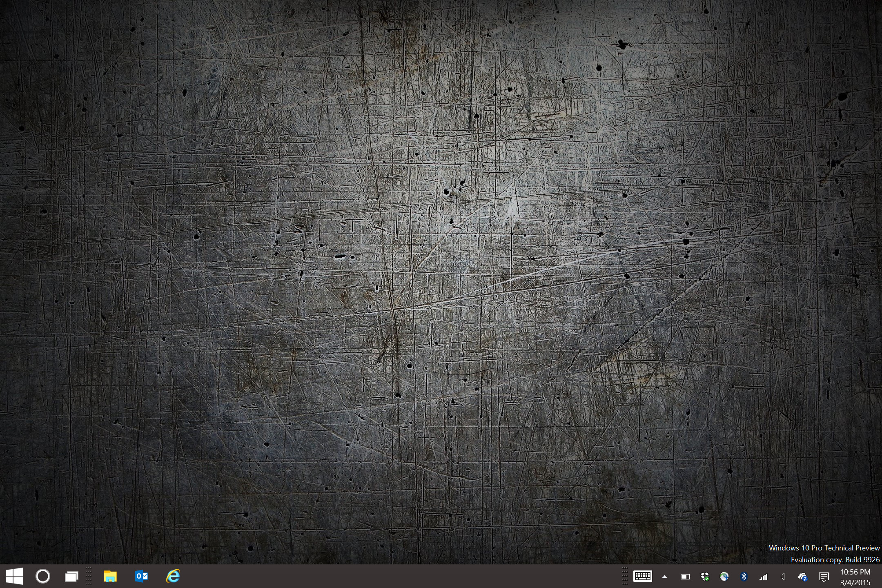Screen dimensions: 882x588
Task: Open the network globe tray icon
Action: (724, 576)
